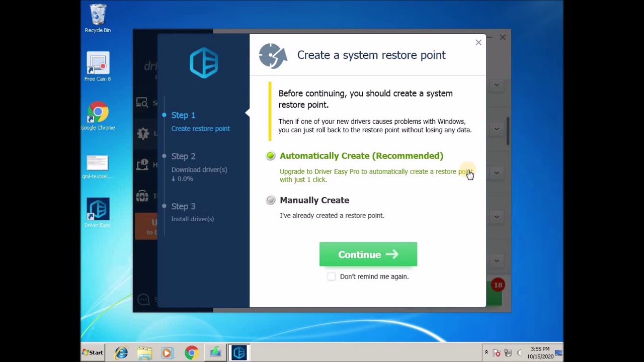Open Google Chrome desktop shortcut

point(98,116)
